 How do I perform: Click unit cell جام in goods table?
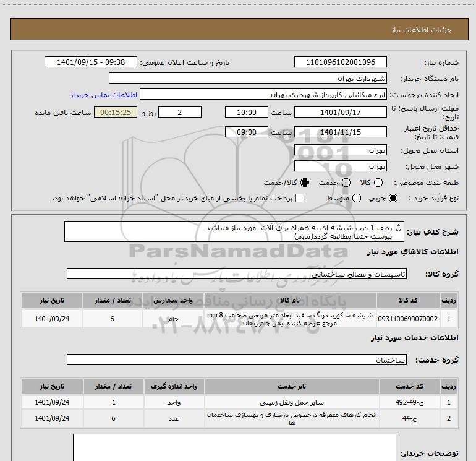pyautogui.click(x=173, y=319)
